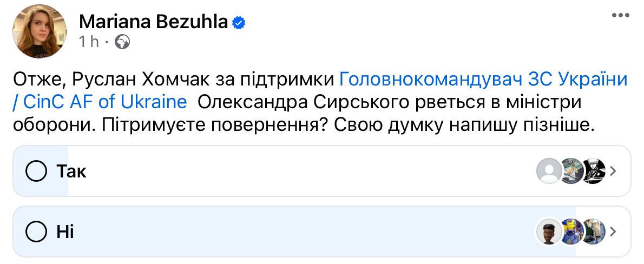Open the street building photo voter avatar

[x=595, y=231]
